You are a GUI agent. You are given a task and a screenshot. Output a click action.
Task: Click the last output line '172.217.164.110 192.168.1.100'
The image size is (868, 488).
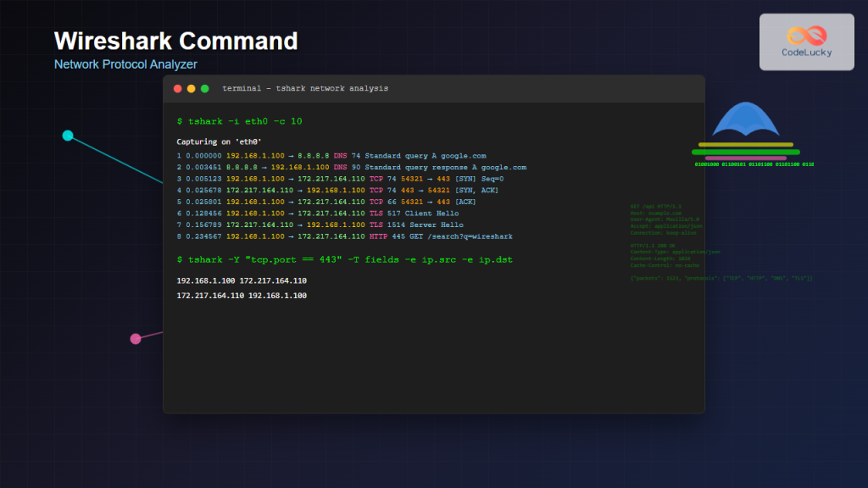[242, 296]
